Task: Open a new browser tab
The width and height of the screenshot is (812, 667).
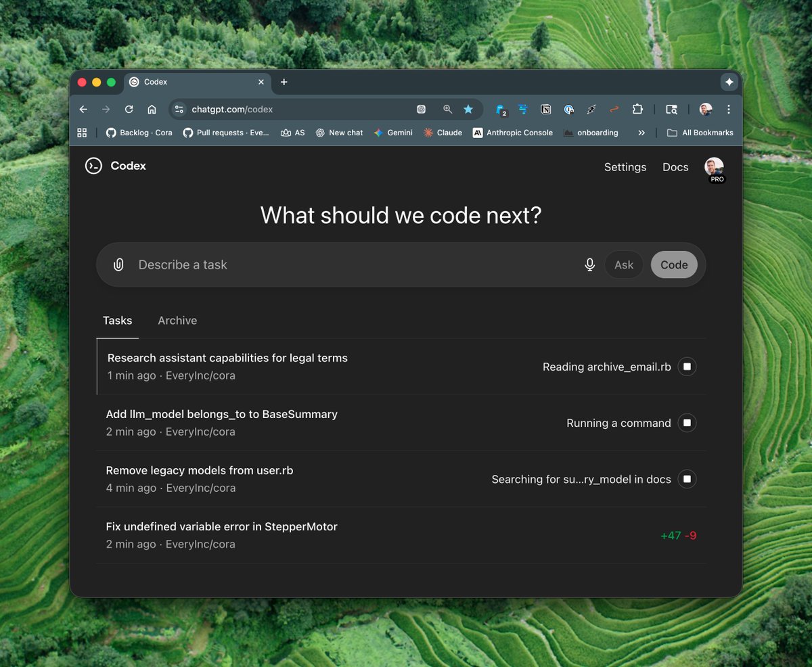Action: 284,82
